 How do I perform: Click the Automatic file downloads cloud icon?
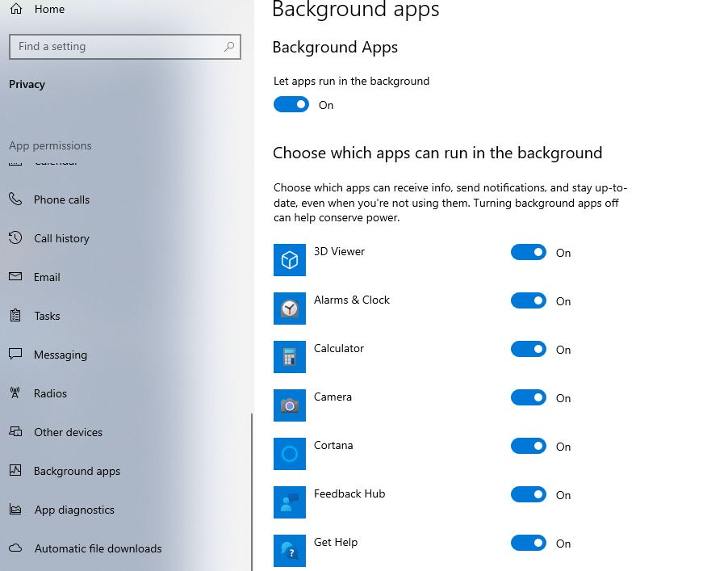[15, 548]
